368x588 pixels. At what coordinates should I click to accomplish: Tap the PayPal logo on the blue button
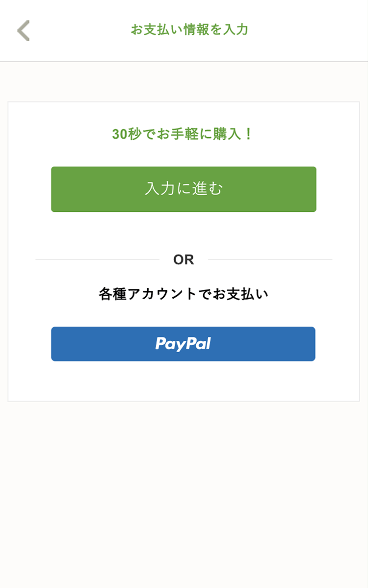(x=183, y=344)
